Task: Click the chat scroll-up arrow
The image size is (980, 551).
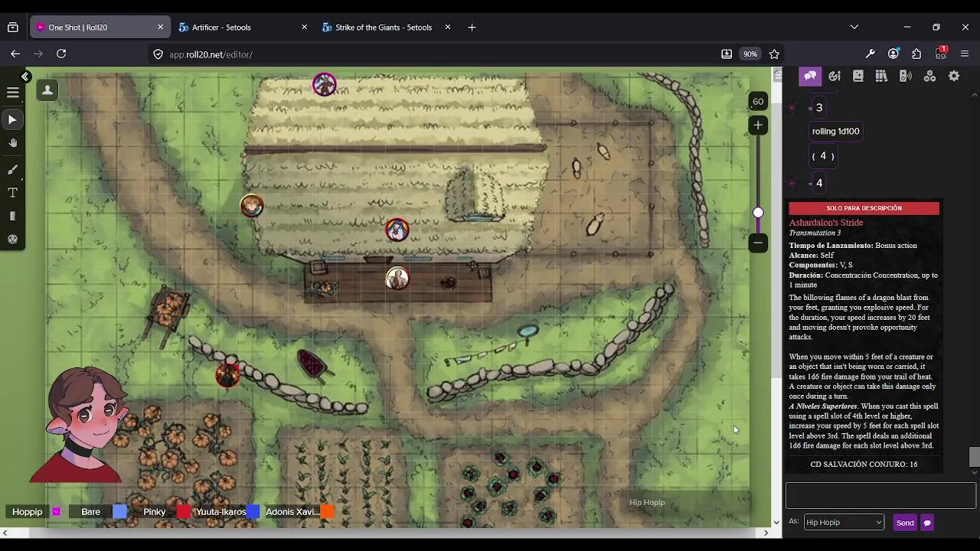Action: [x=974, y=95]
